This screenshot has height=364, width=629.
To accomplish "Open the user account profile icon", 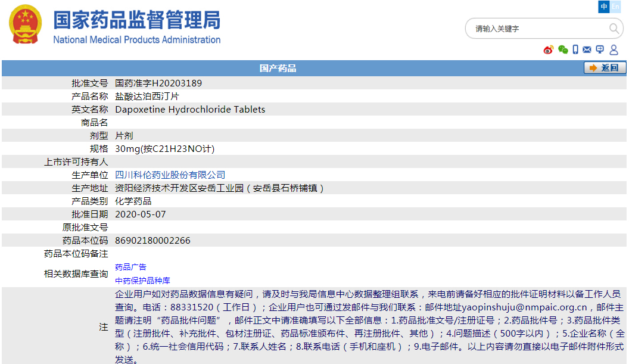I will 613,50.
